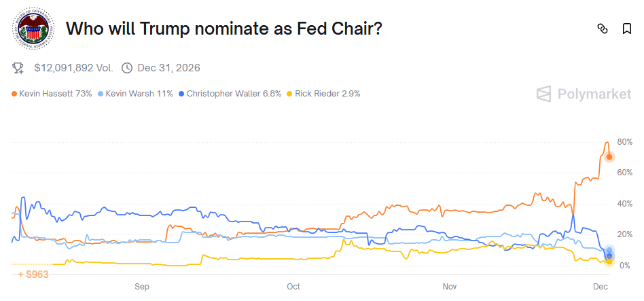Click the copy link icon
This screenshot has width=644, height=301.
(602, 29)
